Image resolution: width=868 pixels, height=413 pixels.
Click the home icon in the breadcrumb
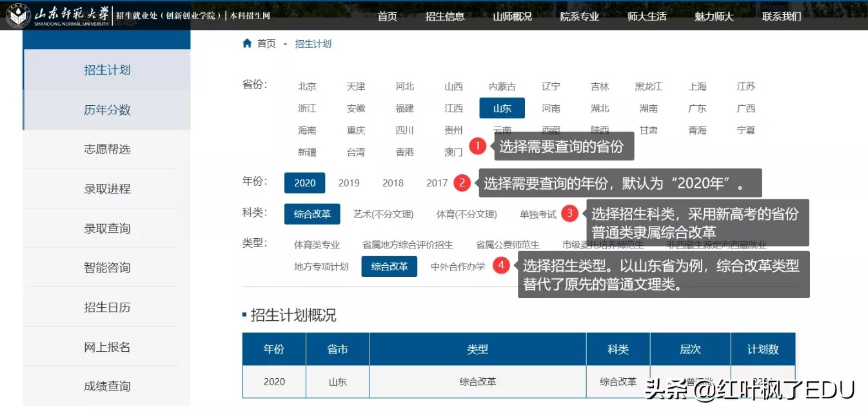point(247,44)
